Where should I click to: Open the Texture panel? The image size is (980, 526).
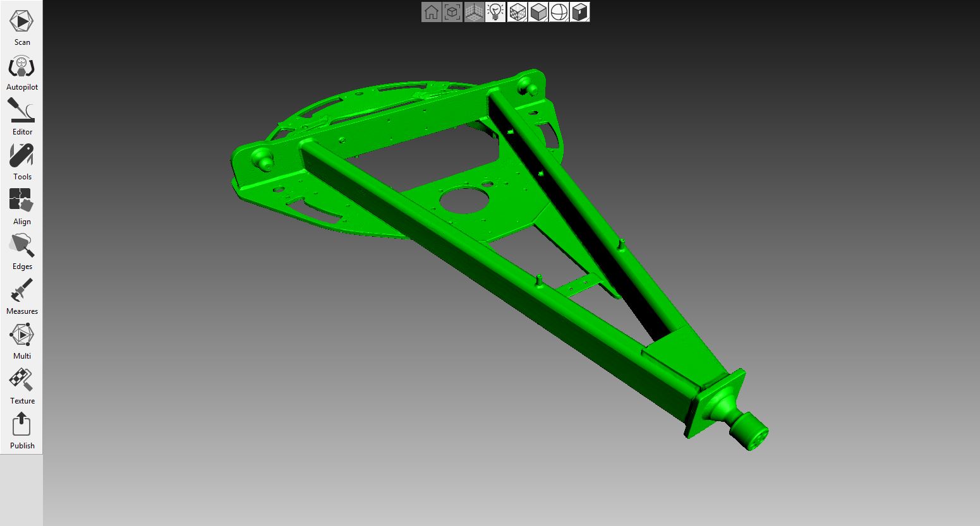pyautogui.click(x=21, y=385)
